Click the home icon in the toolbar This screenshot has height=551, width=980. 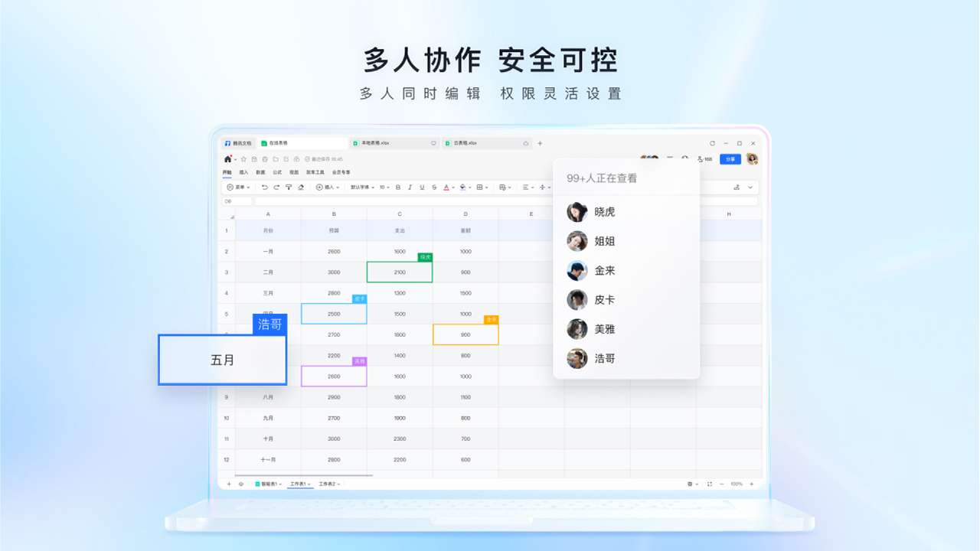227,159
